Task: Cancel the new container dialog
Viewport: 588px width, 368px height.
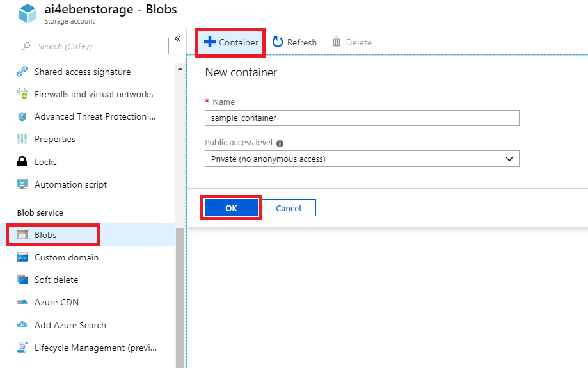Action: coord(289,208)
